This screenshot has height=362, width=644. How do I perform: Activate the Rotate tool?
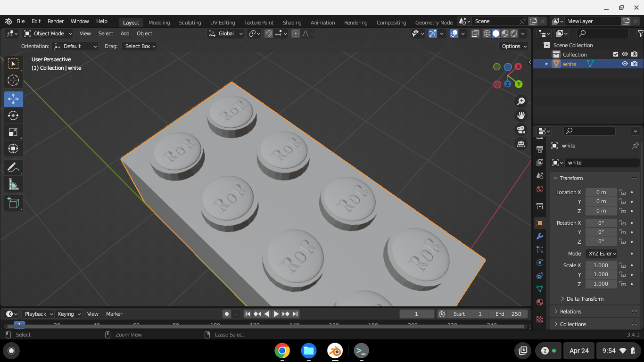click(x=13, y=115)
